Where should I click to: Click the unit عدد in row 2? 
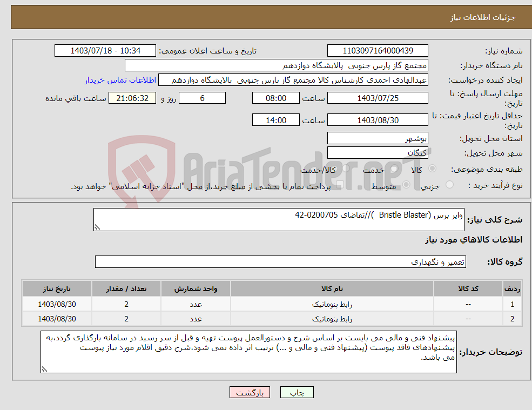coord(196,319)
